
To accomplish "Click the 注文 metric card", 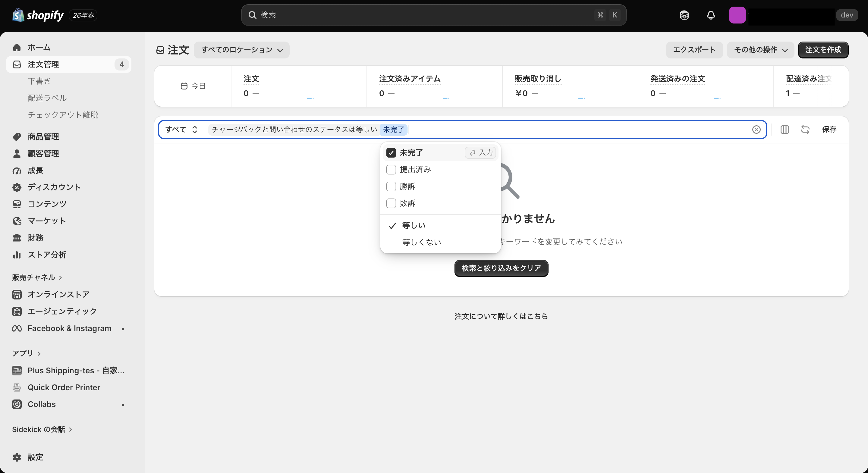I will click(x=299, y=86).
